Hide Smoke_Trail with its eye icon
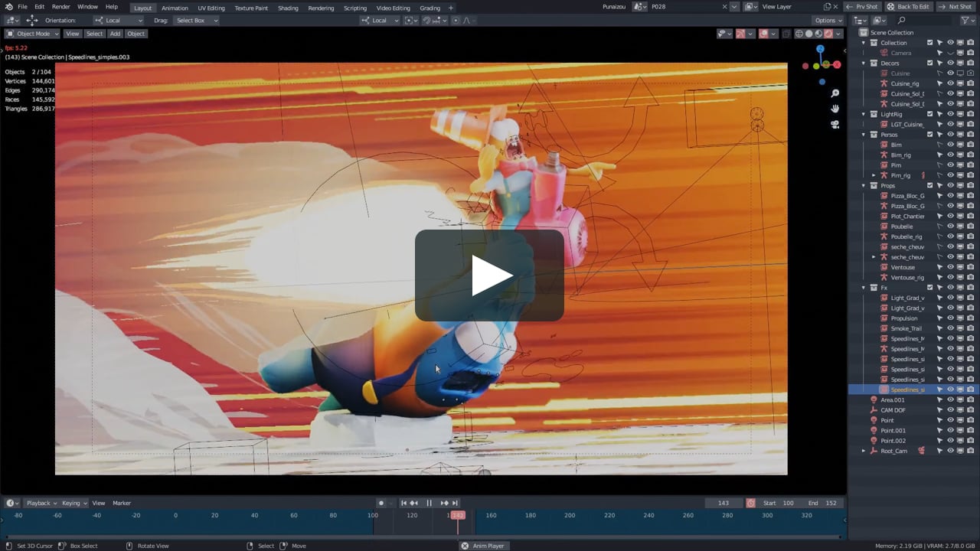The height and width of the screenshot is (551, 980). coord(950,328)
